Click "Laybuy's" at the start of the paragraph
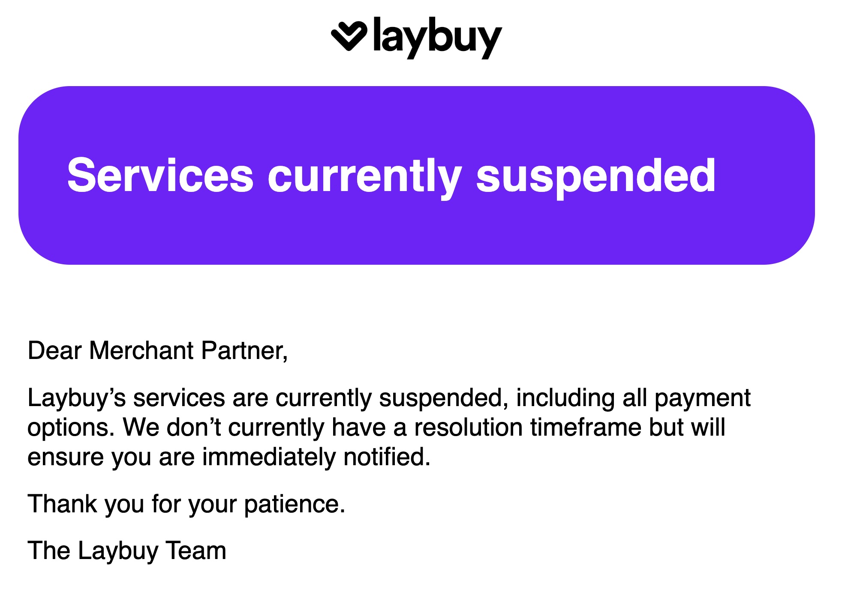Screen dimensions: 842x616 tap(76, 398)
